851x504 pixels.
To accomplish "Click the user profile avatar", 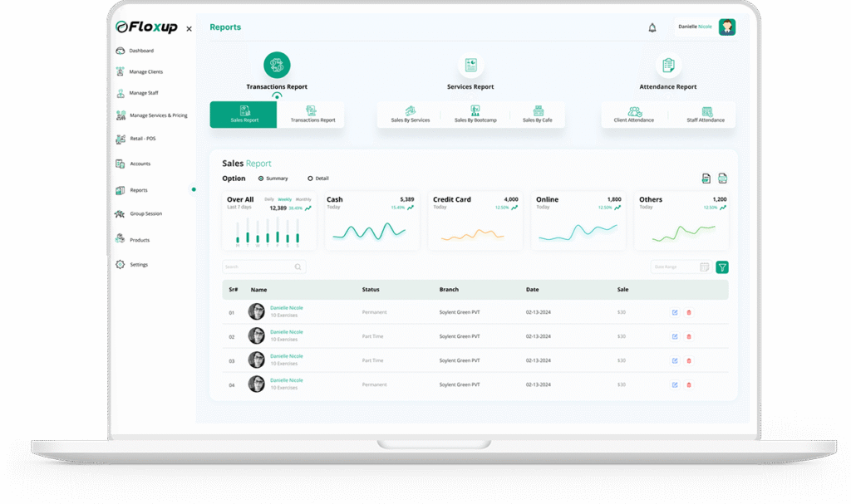I will click(x=727, y=27).
